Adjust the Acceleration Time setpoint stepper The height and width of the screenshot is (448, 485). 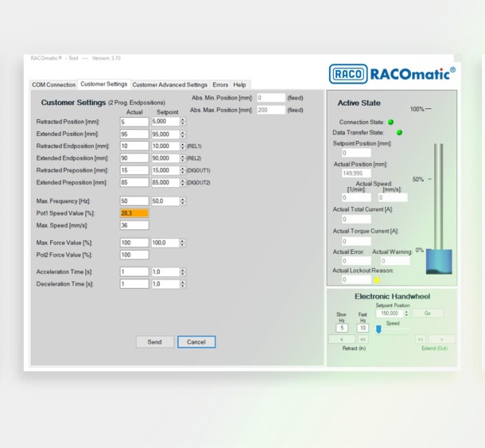183,271
